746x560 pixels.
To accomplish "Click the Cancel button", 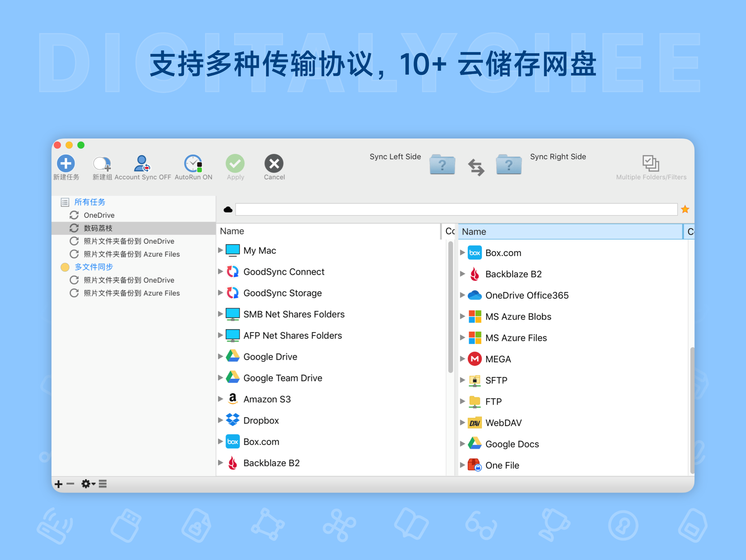I will (x=274, y=164).
